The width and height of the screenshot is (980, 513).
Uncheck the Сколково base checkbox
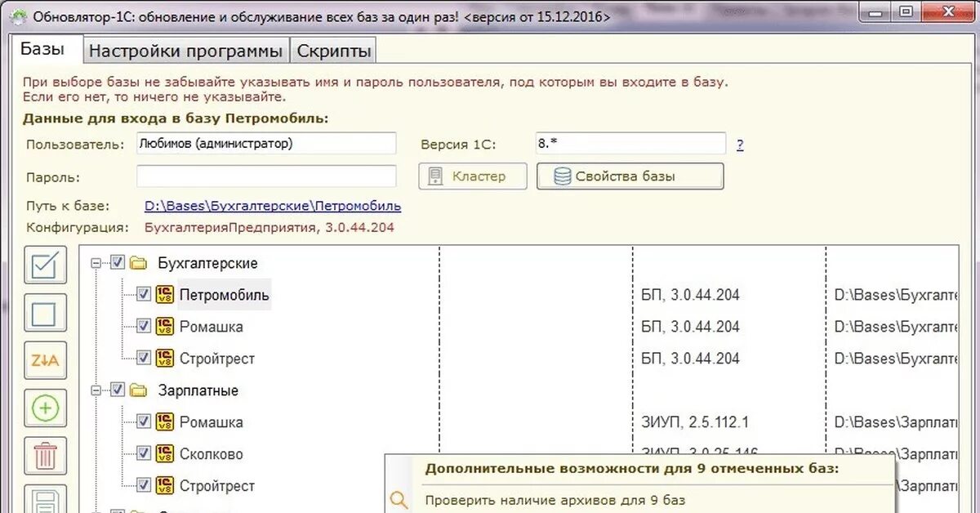[143, 453]
